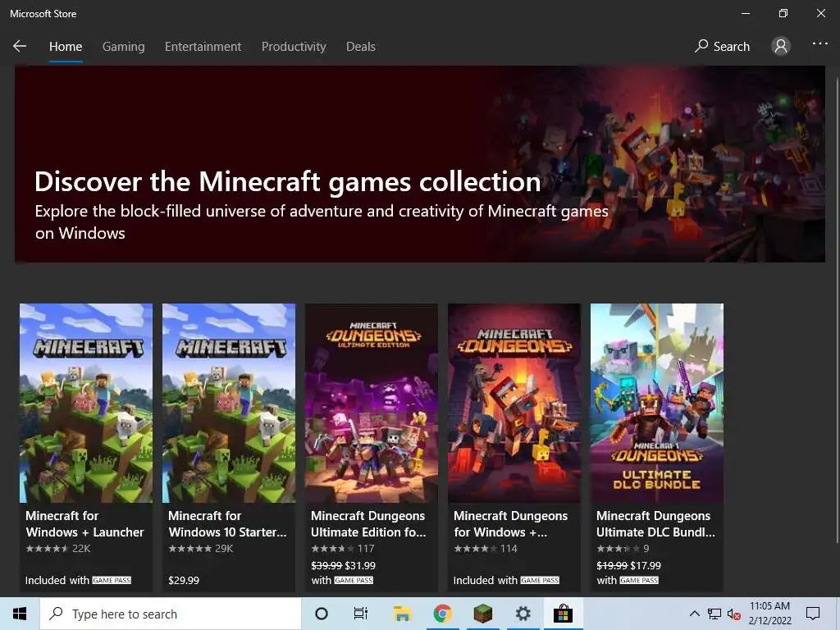Show hidden tray icons chevron
The image size is (840, 630).
(x=694, y=614)
